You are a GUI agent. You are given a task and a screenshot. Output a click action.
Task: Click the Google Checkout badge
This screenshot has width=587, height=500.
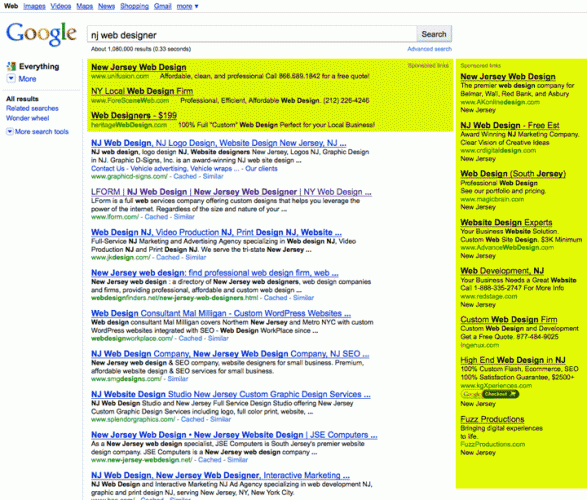click(x=490, y=394)
